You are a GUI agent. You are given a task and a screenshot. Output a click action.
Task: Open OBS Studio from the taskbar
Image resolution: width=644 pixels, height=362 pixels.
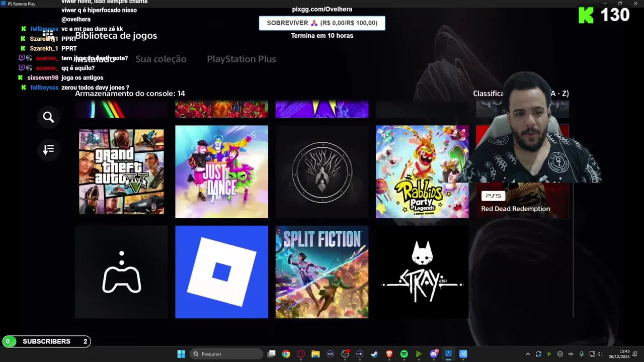(345, 354)
